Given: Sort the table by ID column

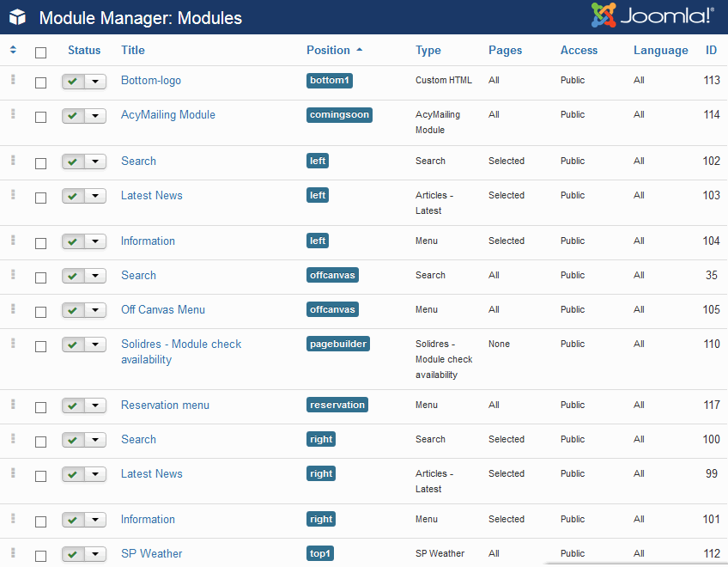Looking at the screenshot, I should (x=711, y=50).
